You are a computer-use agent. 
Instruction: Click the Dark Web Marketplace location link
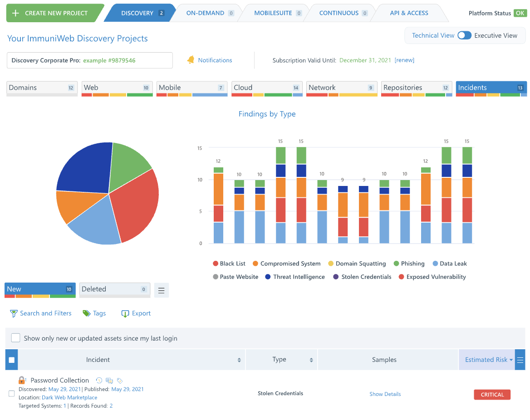click(69, 397)
